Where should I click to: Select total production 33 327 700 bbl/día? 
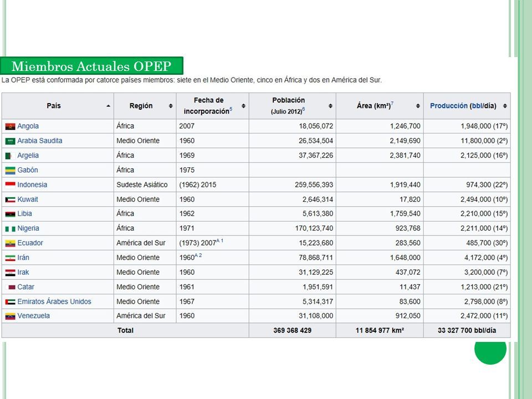coord(467,330)
